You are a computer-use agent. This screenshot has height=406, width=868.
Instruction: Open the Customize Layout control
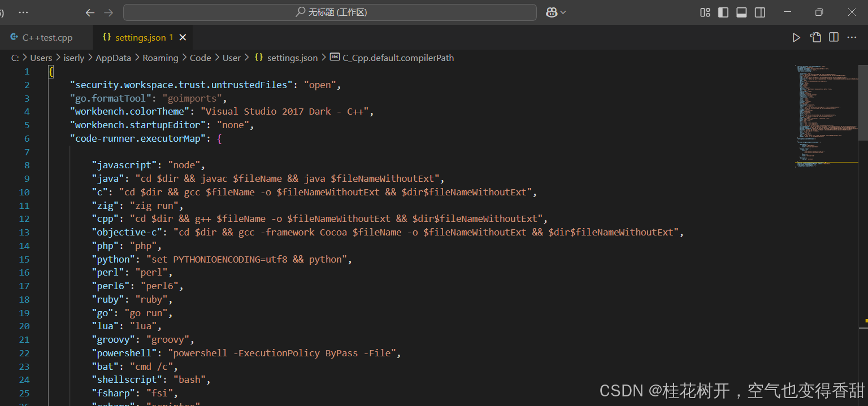(704, 12)
